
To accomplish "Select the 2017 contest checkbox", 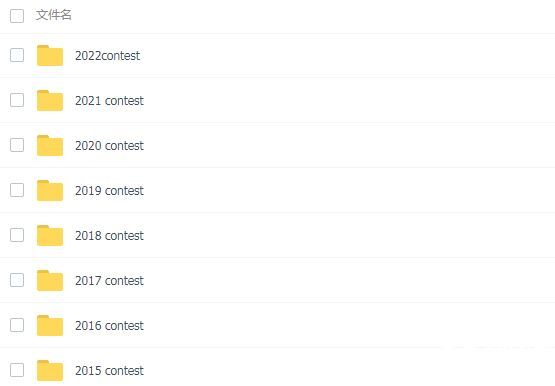I will tap(17, 280).
